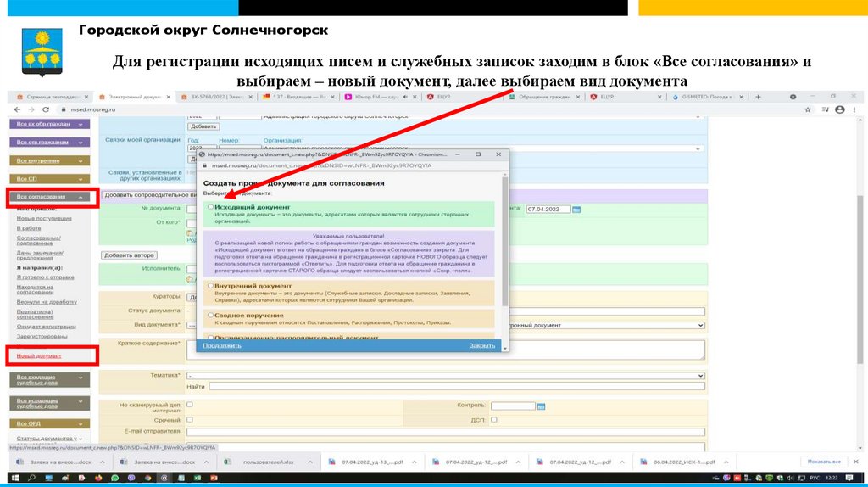Open a new browser tab with plus
This screenshot has height=487, width=868.
759,97
